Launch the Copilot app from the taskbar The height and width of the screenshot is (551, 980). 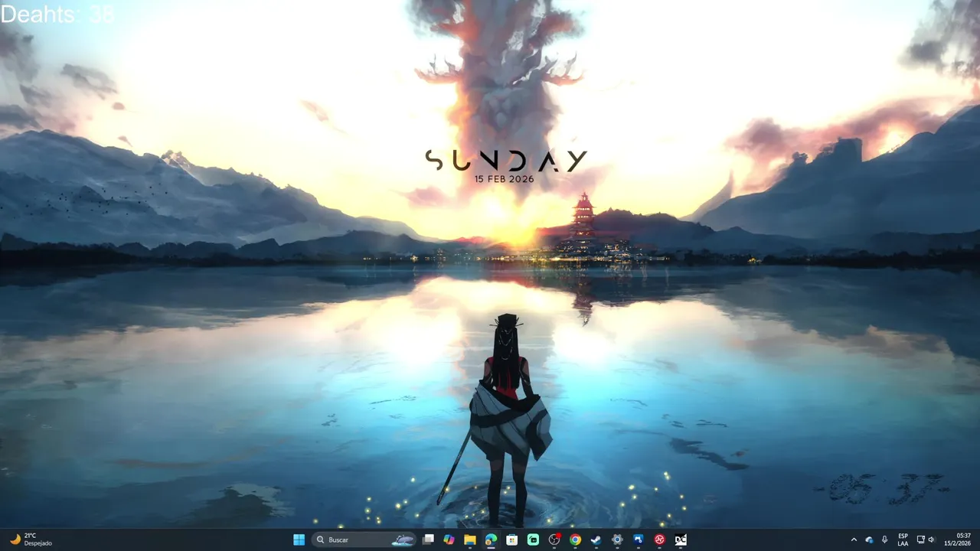(x=449, y=540)
